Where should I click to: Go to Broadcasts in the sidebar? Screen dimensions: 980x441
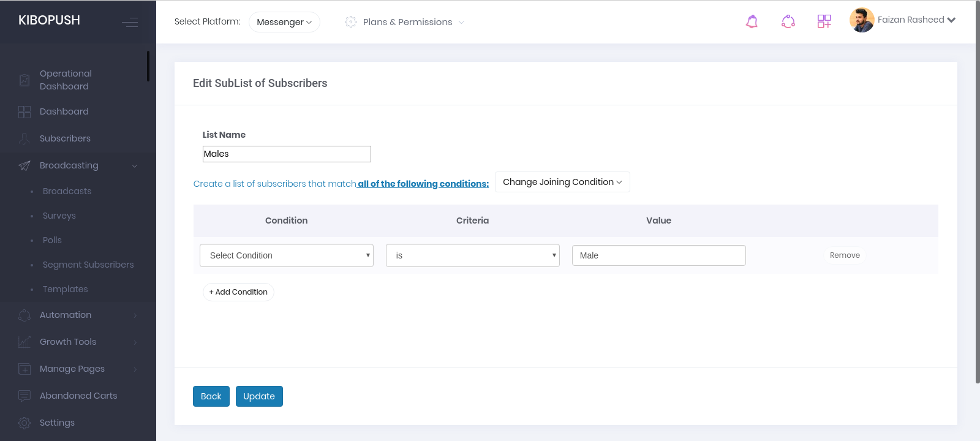[x=67, y=191]
